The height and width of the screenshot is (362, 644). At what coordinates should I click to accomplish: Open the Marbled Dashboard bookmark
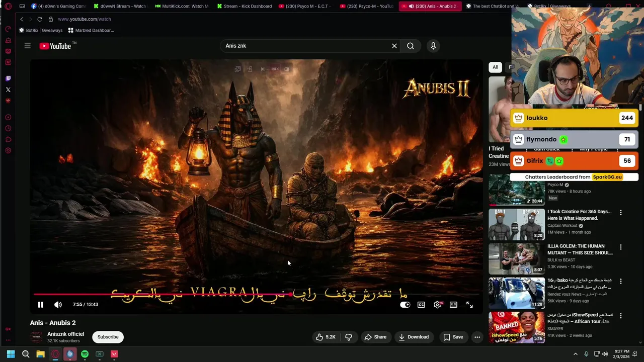(91, 30)
